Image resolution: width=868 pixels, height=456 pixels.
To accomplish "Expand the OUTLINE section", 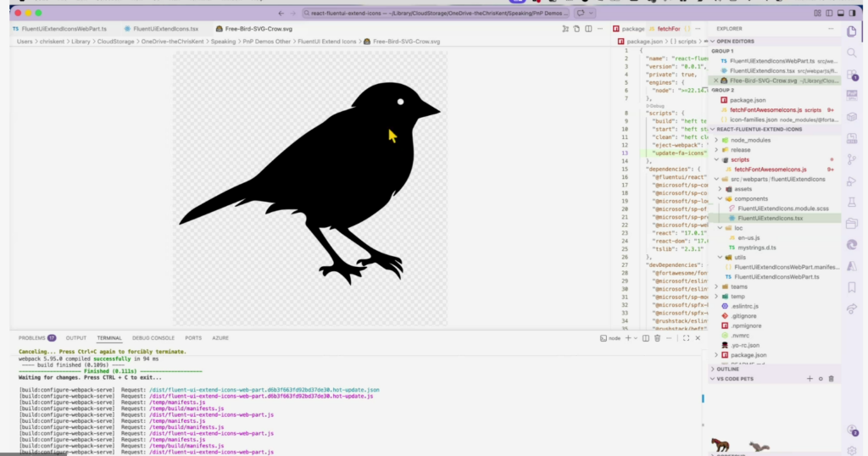I will 728,369.
